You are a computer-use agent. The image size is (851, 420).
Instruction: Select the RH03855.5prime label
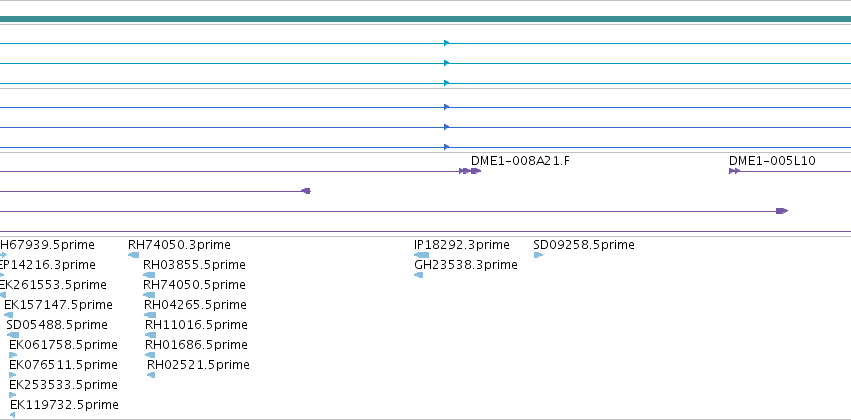[194, 265]
